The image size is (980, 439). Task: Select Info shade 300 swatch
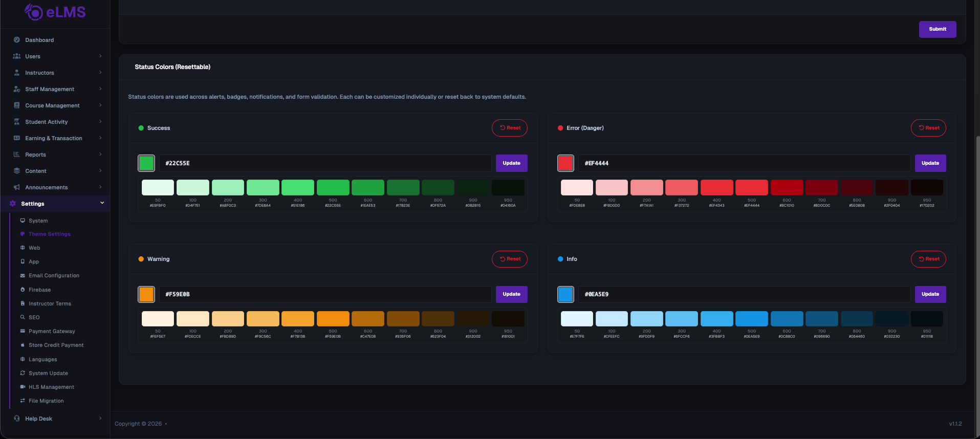coord(682,318)
